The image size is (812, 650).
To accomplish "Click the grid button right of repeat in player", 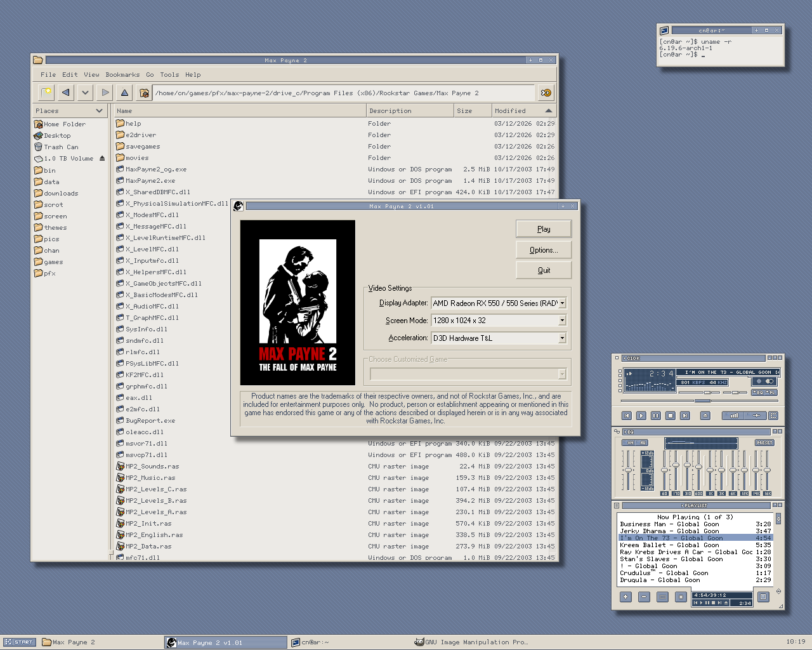I will [773, 416].
